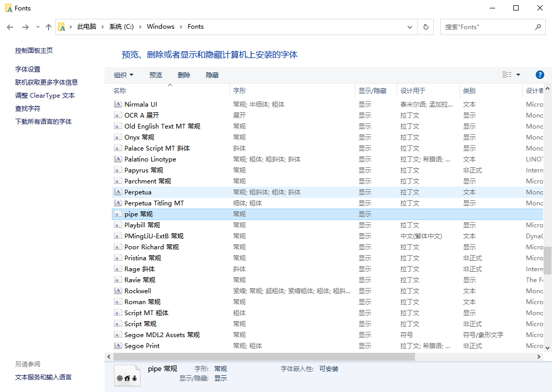The height and width of the screenshot is (392, 552).
Task: Select the pipe 常规 font icon
Action: pyautogui.click(x=118, y=214)
